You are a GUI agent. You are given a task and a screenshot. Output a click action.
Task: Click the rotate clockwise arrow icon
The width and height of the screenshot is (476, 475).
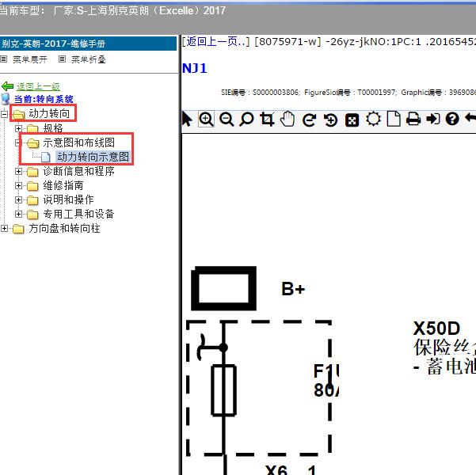pyautogui.click(x=310, y=120)
